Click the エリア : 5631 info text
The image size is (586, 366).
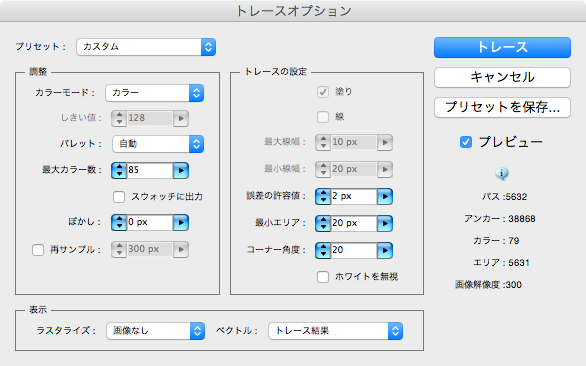501,263
